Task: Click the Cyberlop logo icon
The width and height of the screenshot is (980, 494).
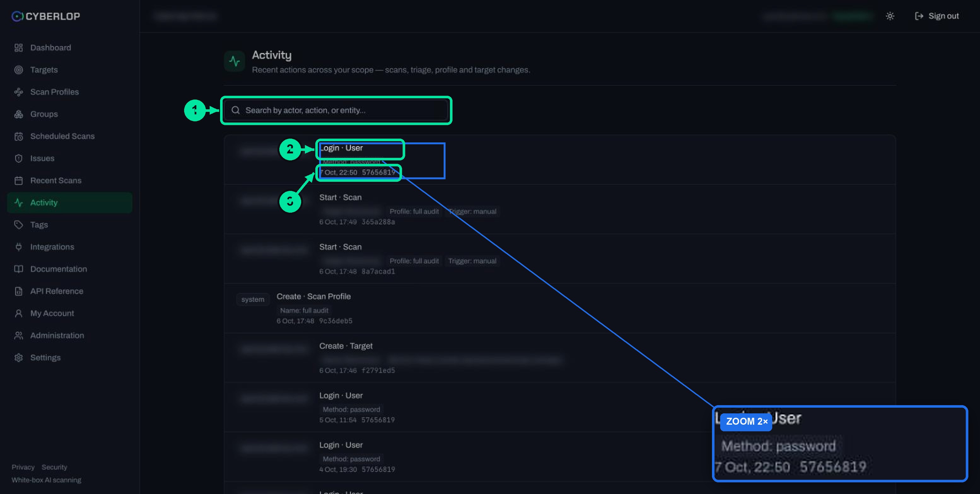Action: click(x=17, y=16)
